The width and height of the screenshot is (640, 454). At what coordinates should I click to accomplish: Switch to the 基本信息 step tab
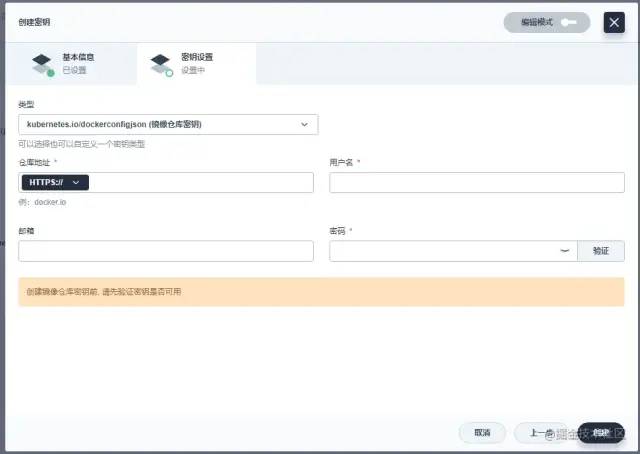(x=71, y=64)
